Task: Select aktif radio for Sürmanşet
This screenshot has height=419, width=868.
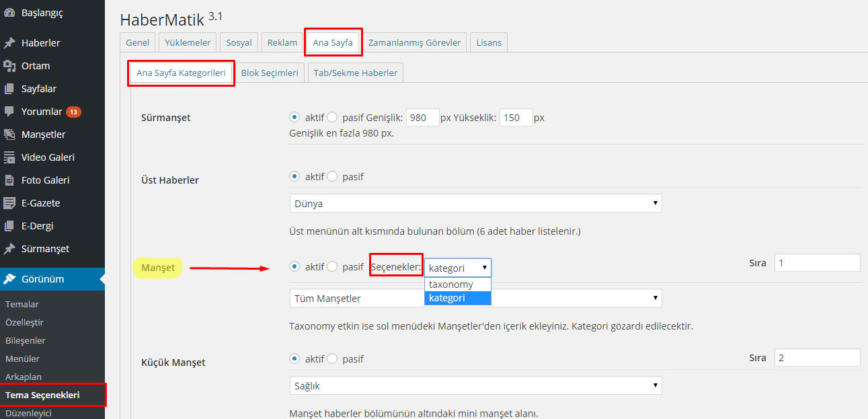Action: click(x=294, y=117)
